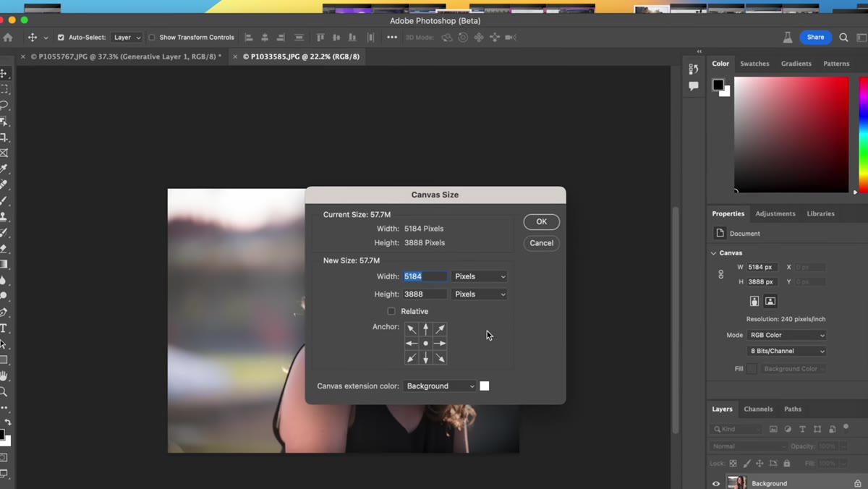Enable the Relative checkbox
Viewport: 868px width, 489px height.
(x=391, y=311)
